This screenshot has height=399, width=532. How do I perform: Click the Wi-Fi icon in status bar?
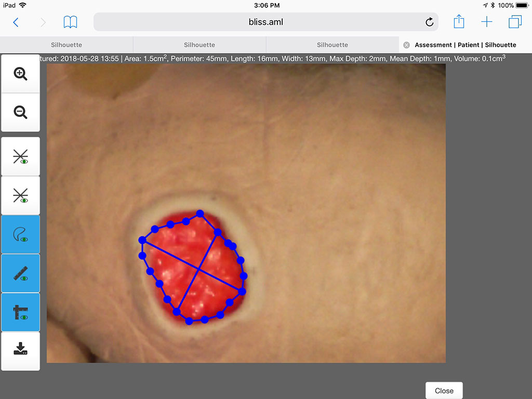pyautogui.click(x=22, y=5)
